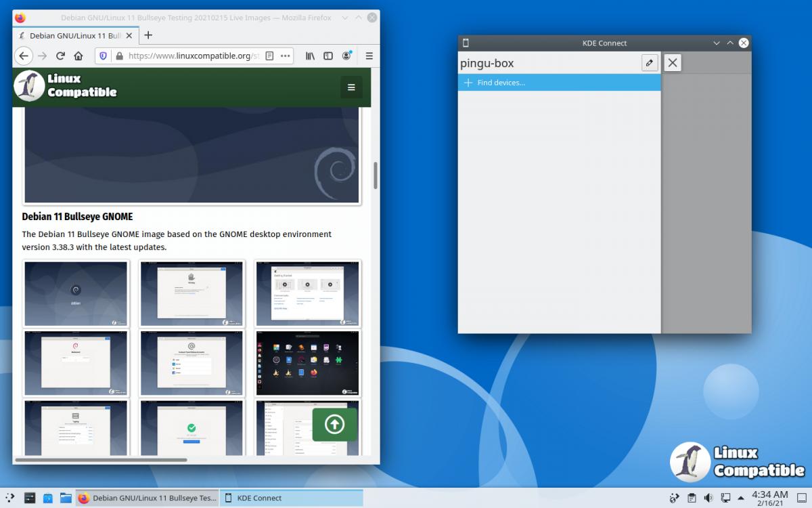
Task: Go to the Firefox home page
Action: [x=78, y=56]
